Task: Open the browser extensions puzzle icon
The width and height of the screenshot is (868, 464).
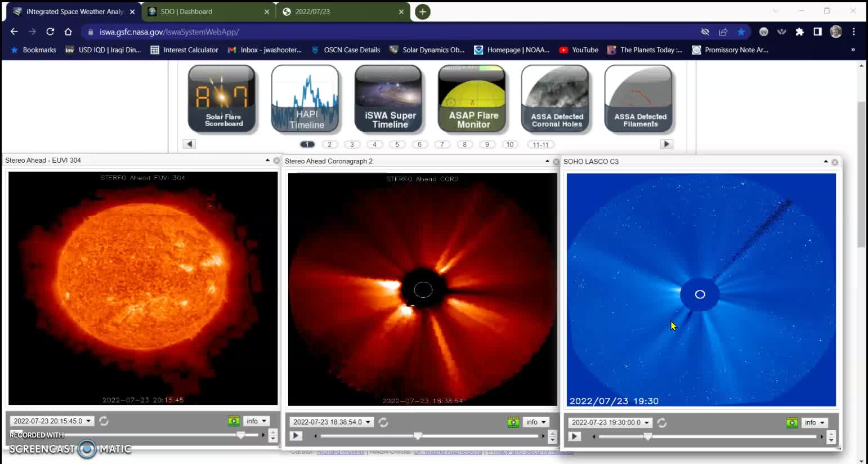Action: point(799,32)
